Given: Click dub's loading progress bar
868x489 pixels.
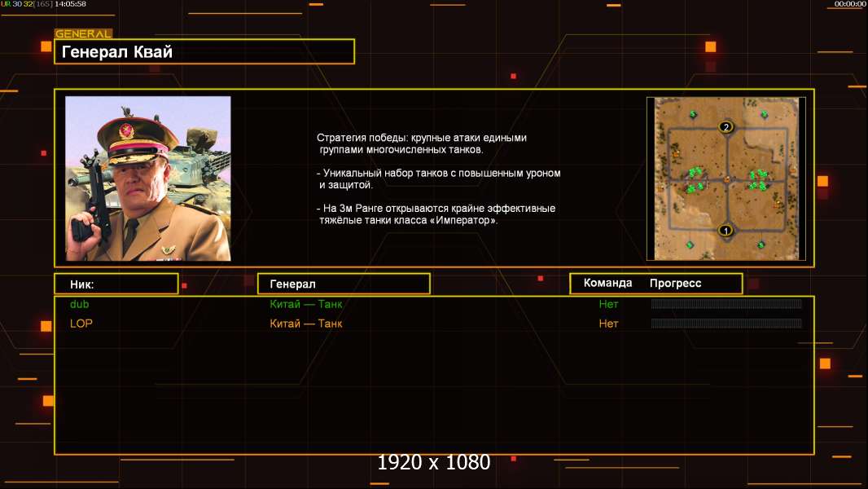Looking at the screenshot, I should 726,303.
